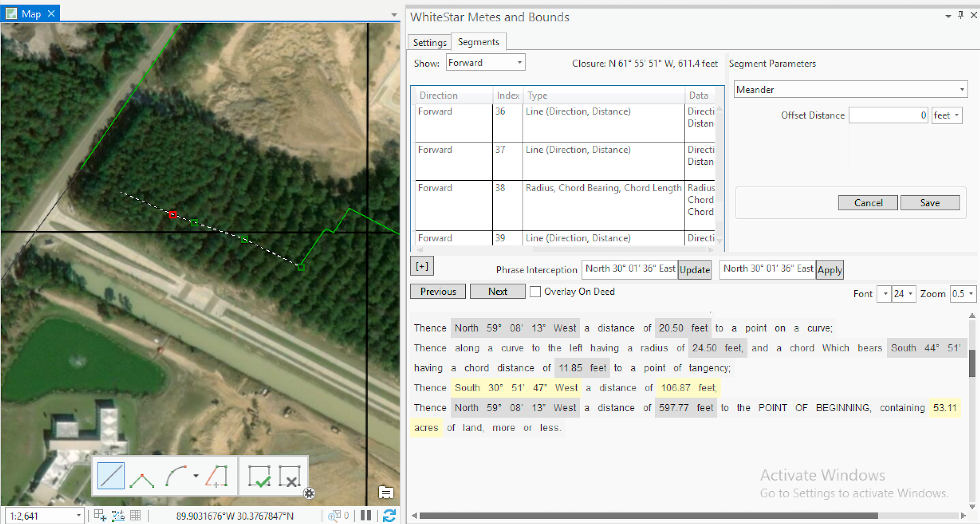
Task: Click the Type column header
Action: 604,95
